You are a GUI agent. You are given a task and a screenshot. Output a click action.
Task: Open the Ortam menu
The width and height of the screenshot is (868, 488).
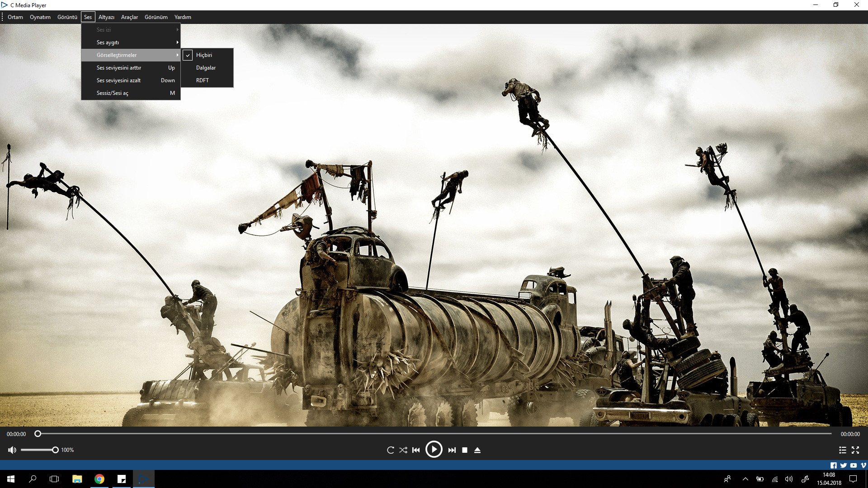pyautogui.click(x=15, y=17)
